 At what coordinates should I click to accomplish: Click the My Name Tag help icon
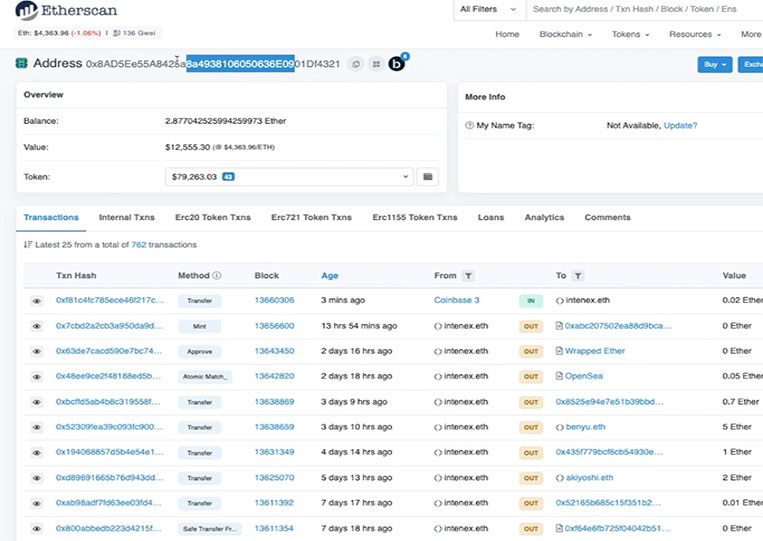click(x=470, y=126)
